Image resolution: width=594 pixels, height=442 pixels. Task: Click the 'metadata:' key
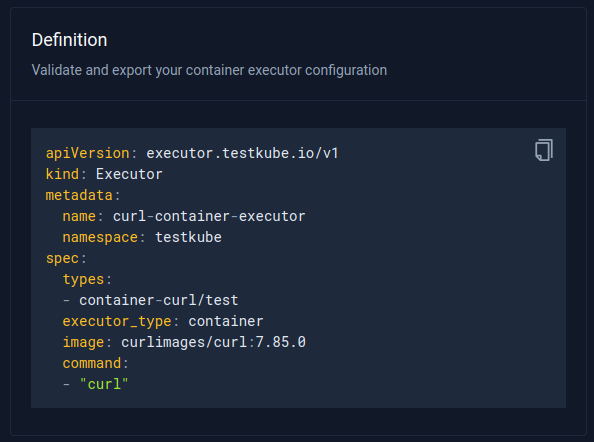point(83,195)
